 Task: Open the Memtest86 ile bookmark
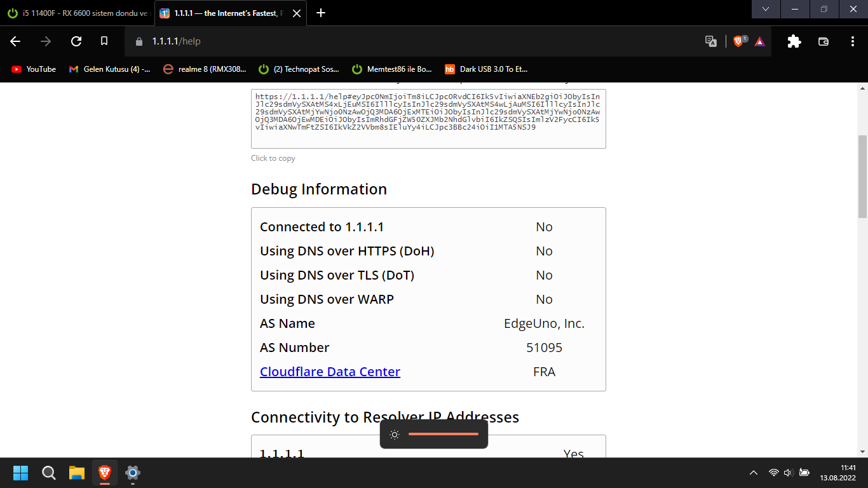tap(392, 69)
